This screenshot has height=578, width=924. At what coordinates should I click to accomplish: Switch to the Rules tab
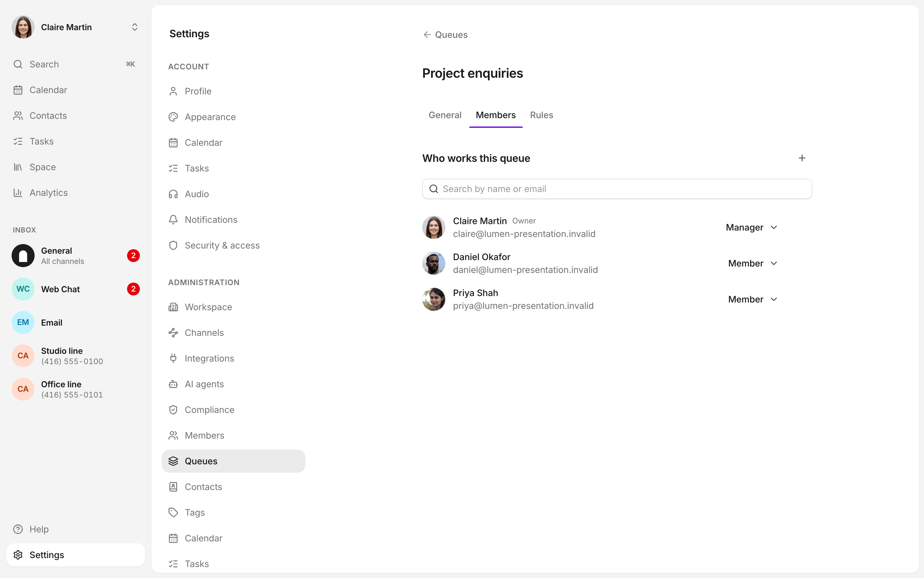pos(542,115)
